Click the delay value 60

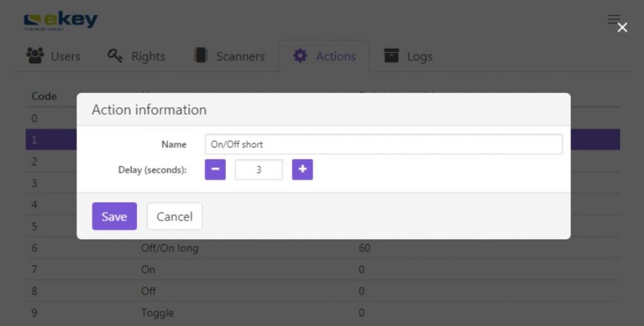[x=364, y=248]
